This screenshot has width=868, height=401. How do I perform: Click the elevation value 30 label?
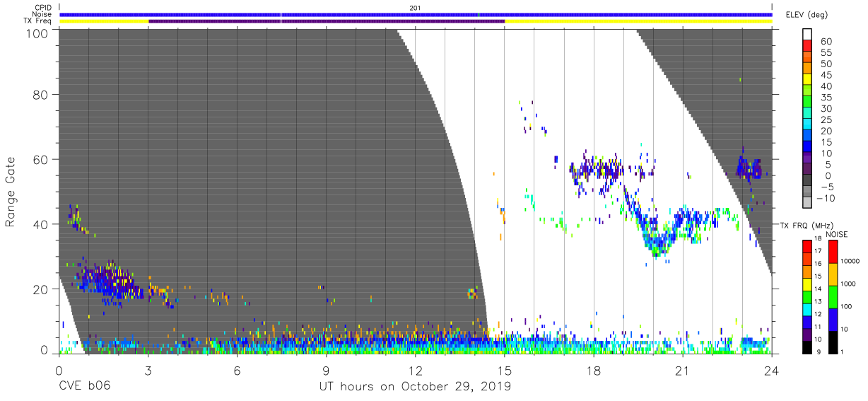[x=826, y=108]
